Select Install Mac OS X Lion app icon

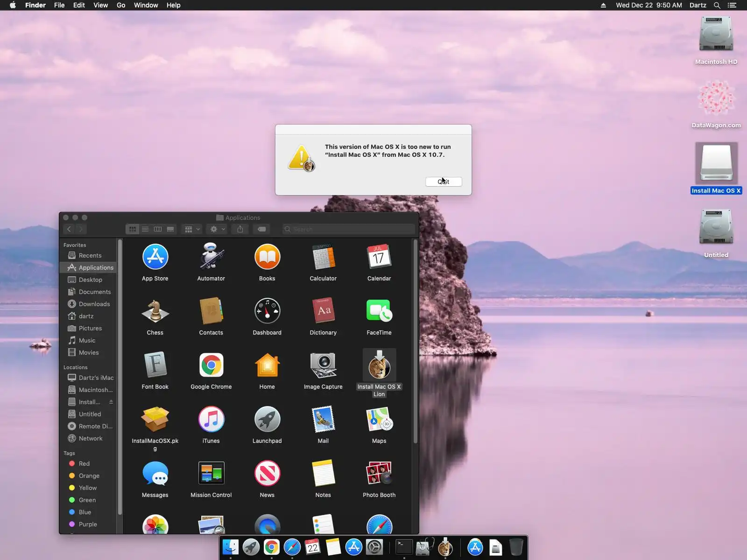tap(379, 365)
